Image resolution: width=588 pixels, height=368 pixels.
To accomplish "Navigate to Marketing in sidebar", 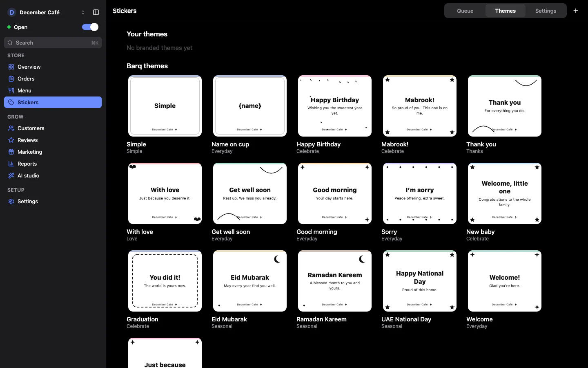I will 53,152.
